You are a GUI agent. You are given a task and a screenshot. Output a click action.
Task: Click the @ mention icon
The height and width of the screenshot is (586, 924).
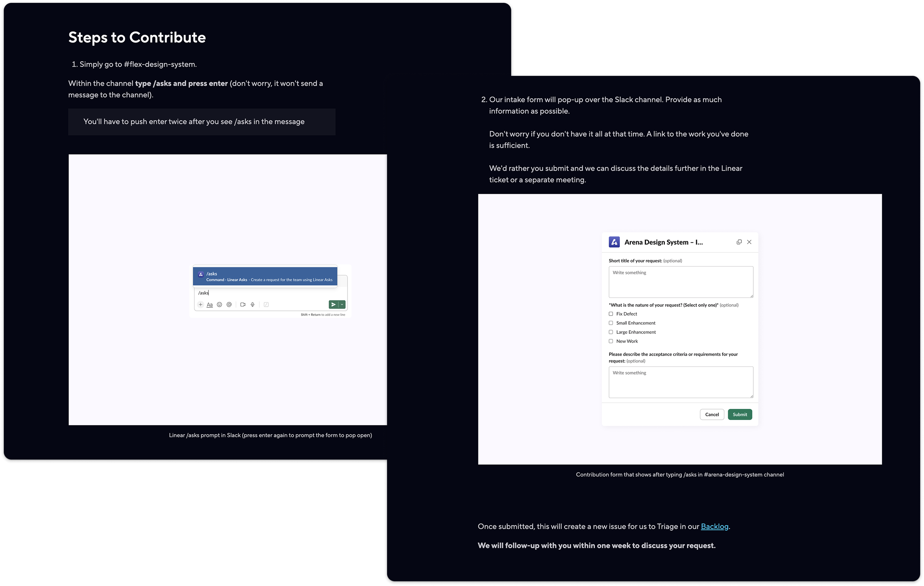[229, 305]
